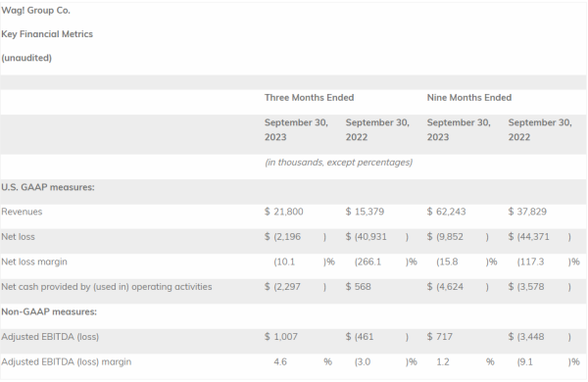
Task: Select Net cash provided by operating activities label
Action: click(107, 287)
